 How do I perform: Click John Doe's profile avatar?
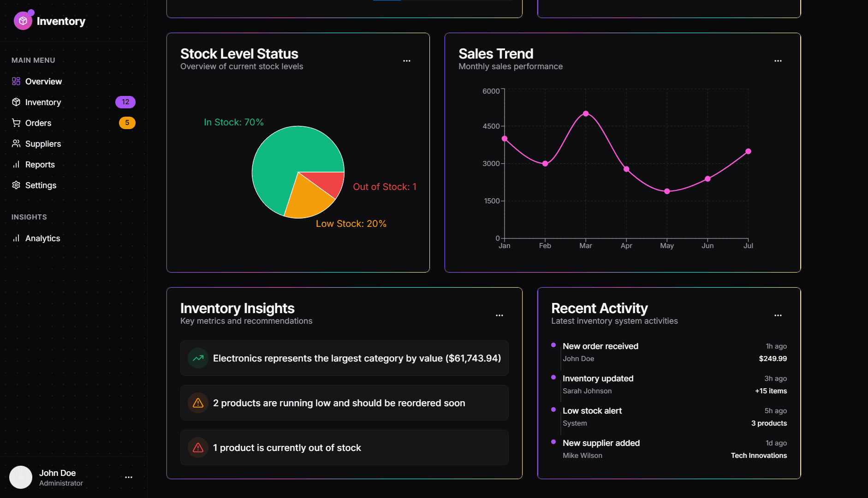[21, 477]
